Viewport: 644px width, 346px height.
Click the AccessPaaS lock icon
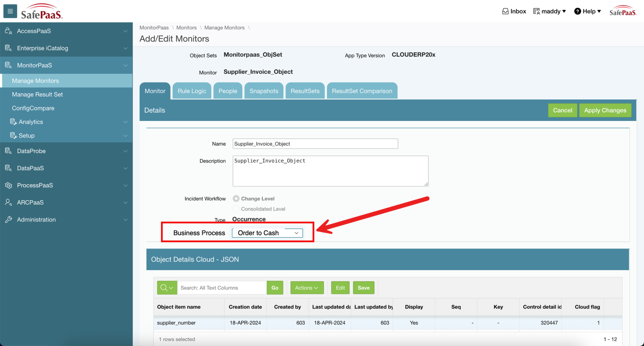click(x=8, y=31)
